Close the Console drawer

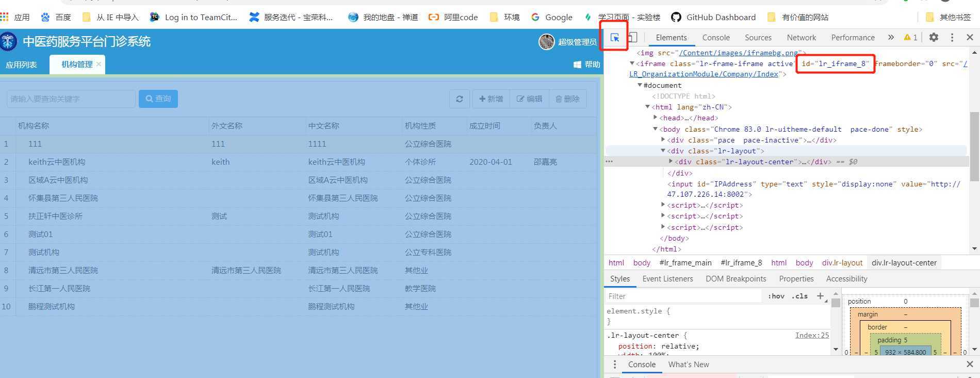click(970, 365)
